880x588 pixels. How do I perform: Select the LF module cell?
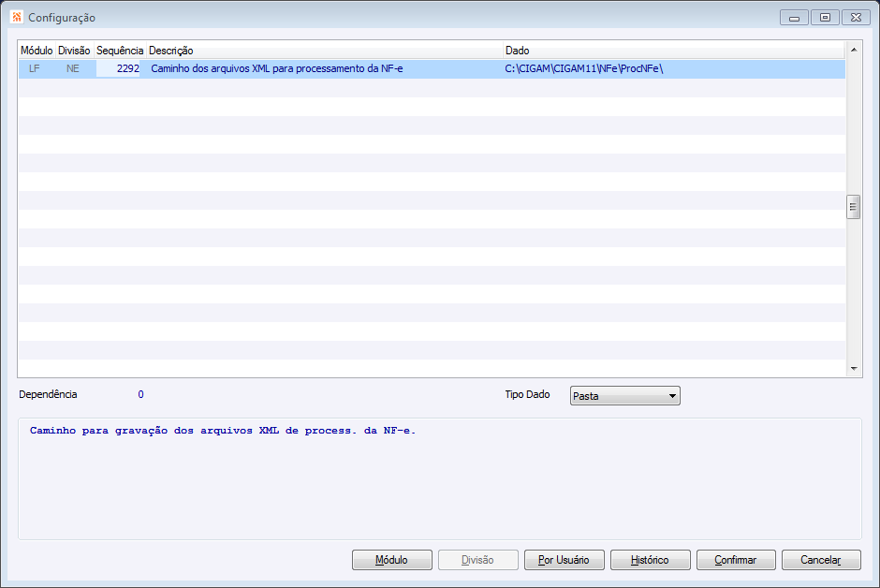click(35, 68)
